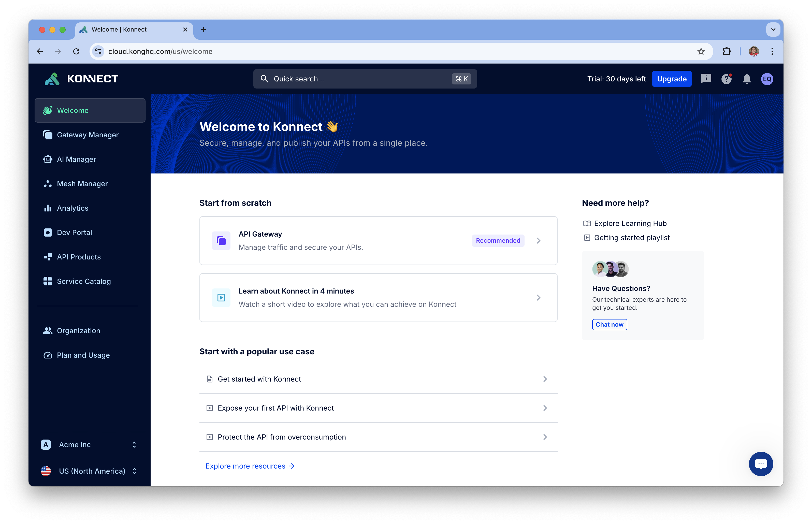
Task: Open Plan and Usage page
Action: point(90,355)
